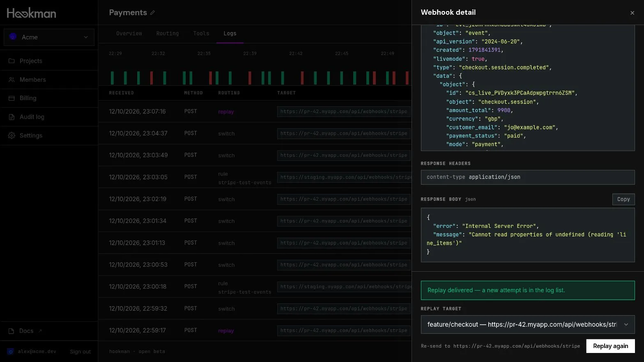The width and height of the screenshot is (644, 362).
Task: Click the Replay again button
Action: pyautogui.click(x=610, y=346)
